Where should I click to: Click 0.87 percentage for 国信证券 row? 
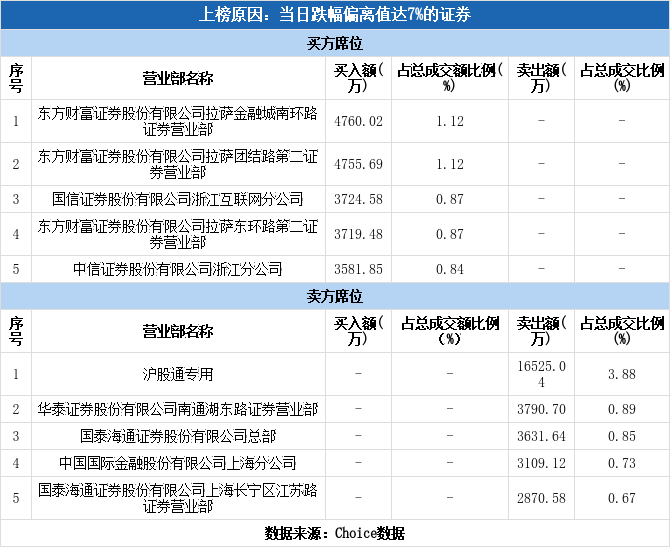click(450, 199)
